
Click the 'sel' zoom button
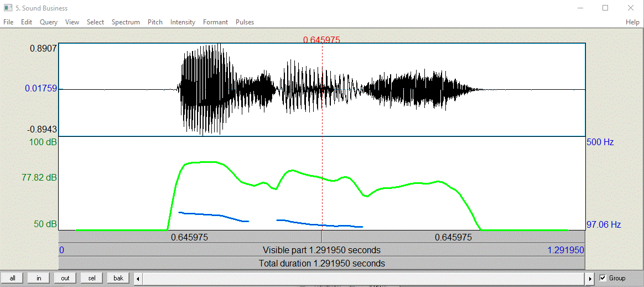[x=92, y=278]
